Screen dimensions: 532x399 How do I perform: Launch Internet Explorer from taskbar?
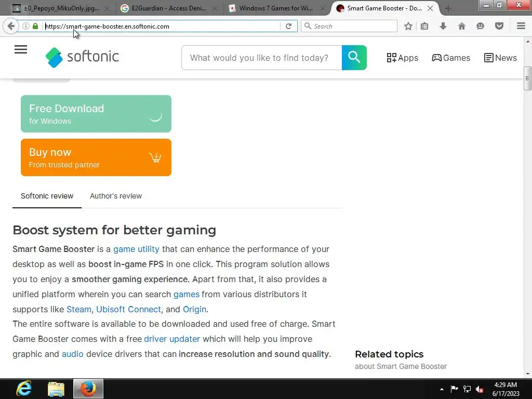(x=24, y=389)
